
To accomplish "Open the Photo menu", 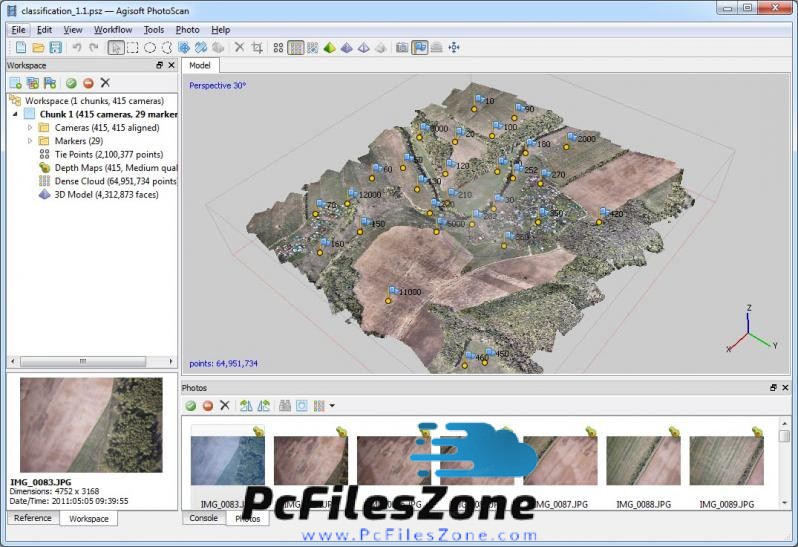I will 187,30.
